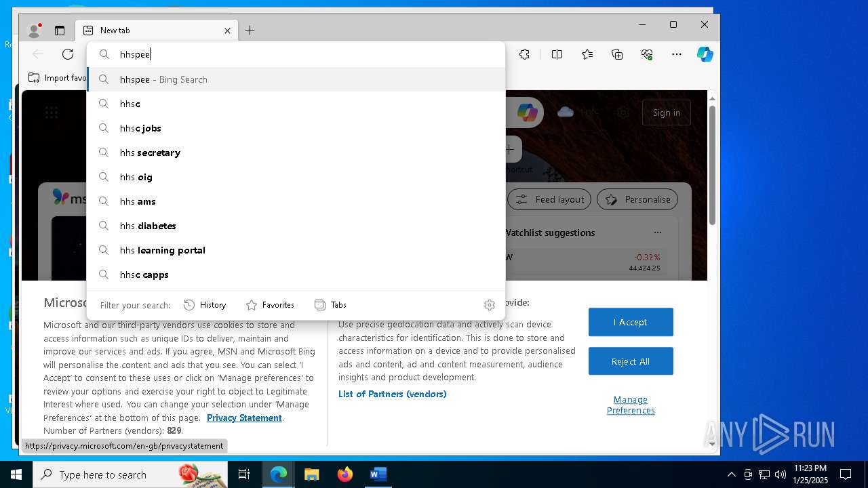
Task: Open the volume speaker tray icon
Action: [x=780, y=474]
